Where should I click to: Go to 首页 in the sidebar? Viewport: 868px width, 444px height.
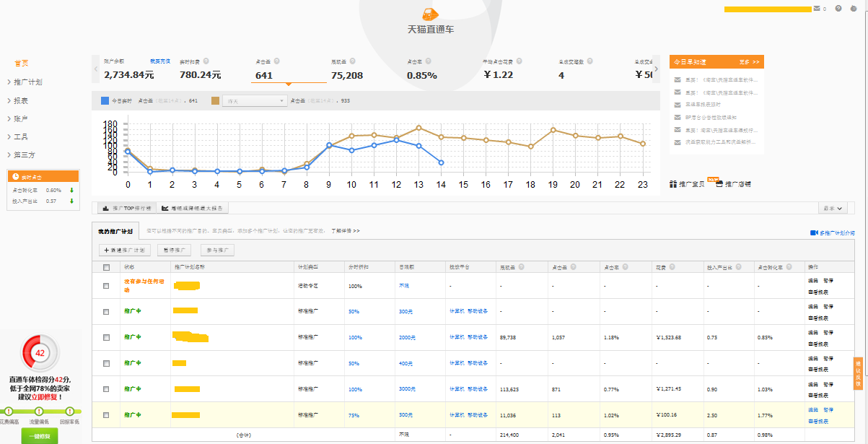coord(22,64)
